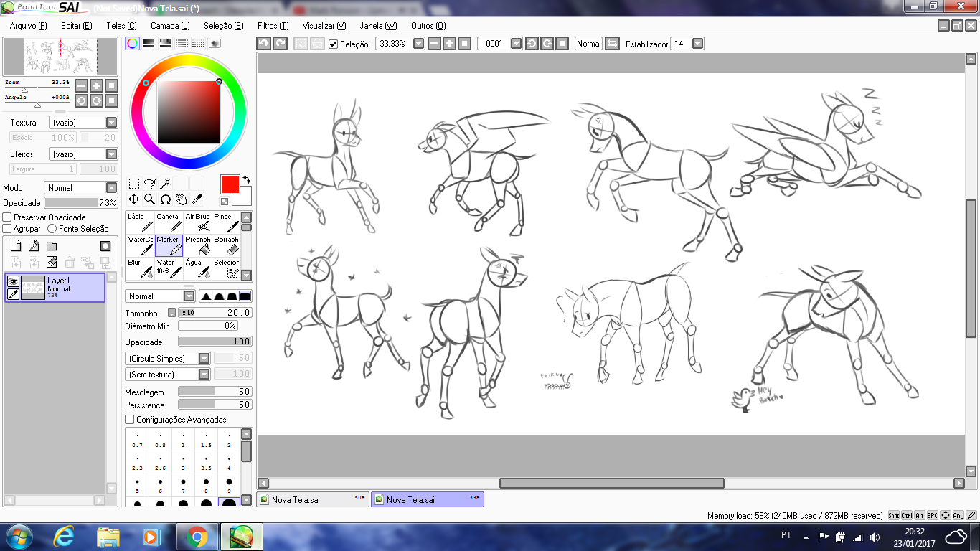Click the navigator canvas thumbnail
The width and height of the screenshot is (980, 551).
coord(60,57)
